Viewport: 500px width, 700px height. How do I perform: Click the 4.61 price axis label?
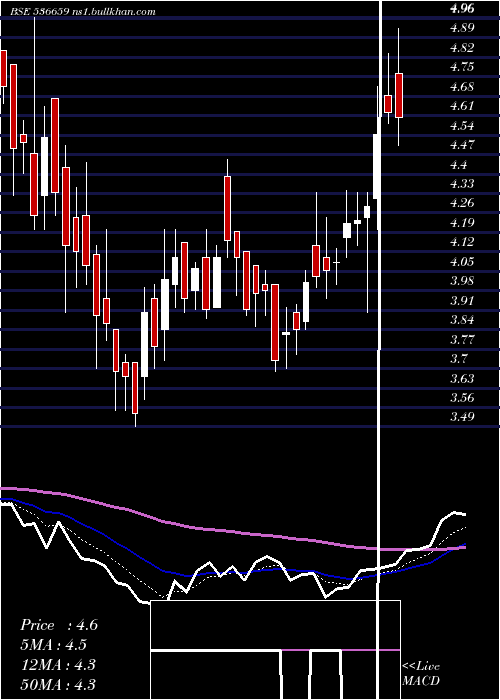(462, 105)
